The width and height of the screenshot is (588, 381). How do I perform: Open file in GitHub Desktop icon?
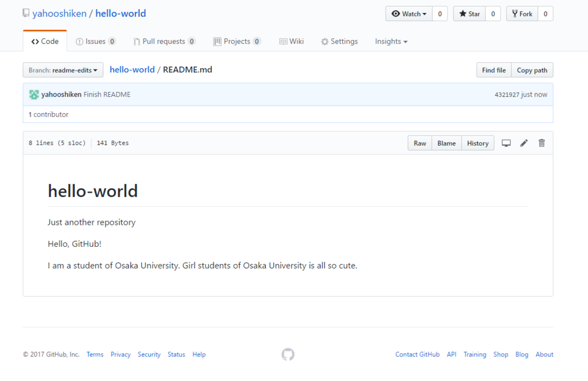tap(506, 143)
